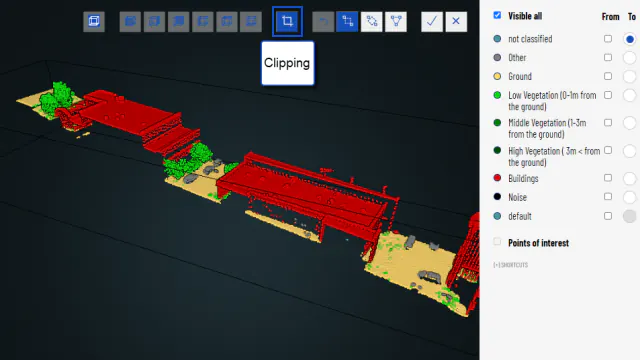Select the first of six cube-face view icons
Screen dimensions: 640x360
click(x=130, y=21)
